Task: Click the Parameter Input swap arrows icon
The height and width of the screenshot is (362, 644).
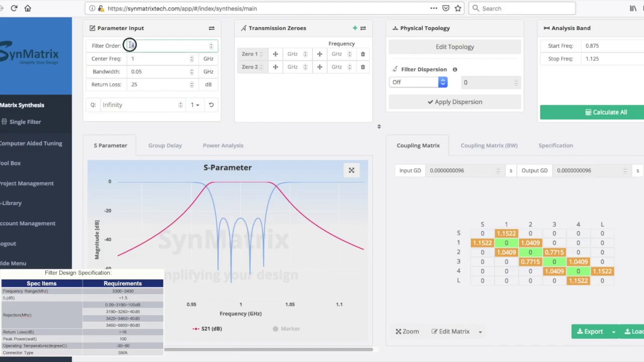Action: click(211, 28)
